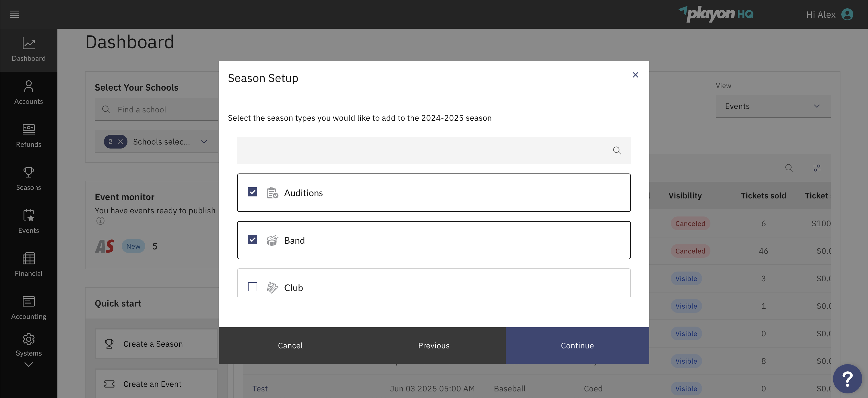Open the View Events dropdown
Screen dimensions: 868x398
pos(773,106)
